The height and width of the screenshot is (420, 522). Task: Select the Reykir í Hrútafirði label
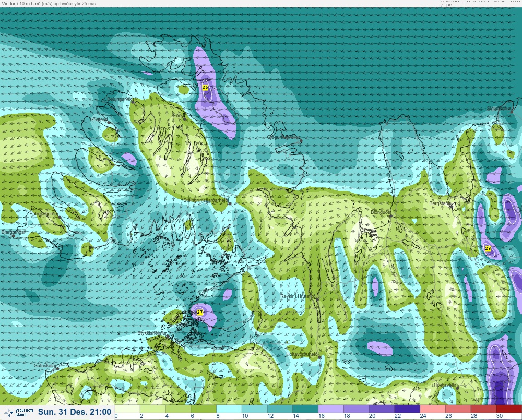300,296
